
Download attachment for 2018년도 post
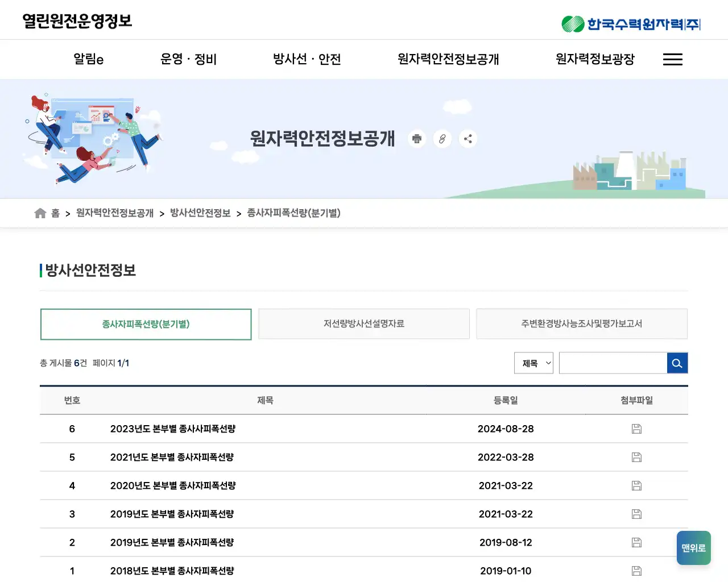(x=636, y=571)
